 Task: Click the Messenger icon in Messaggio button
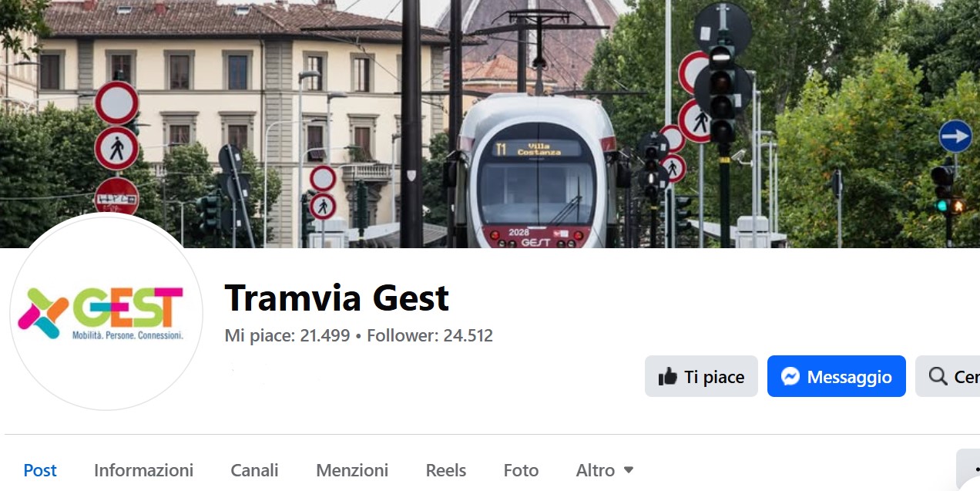(x=790, y=376)
